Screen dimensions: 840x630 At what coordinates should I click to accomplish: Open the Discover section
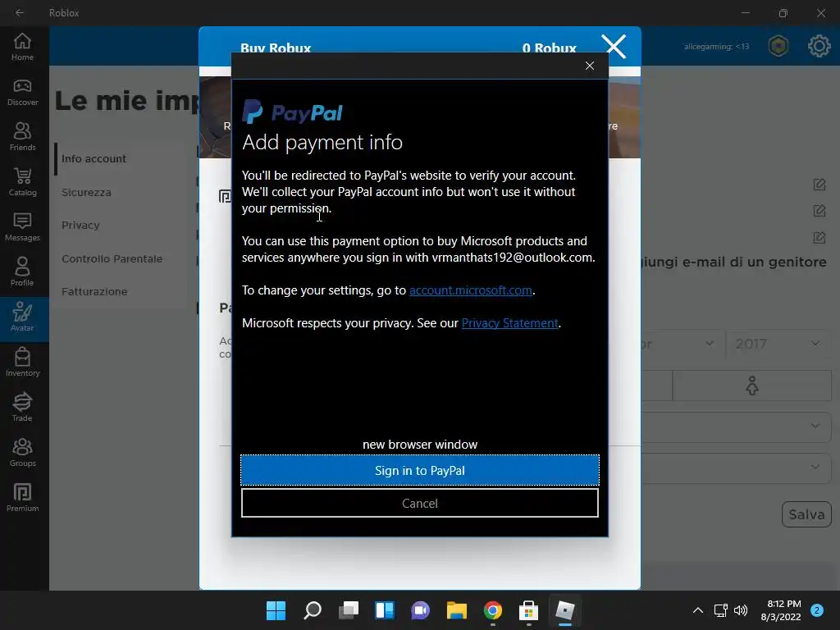coord(22,92)
